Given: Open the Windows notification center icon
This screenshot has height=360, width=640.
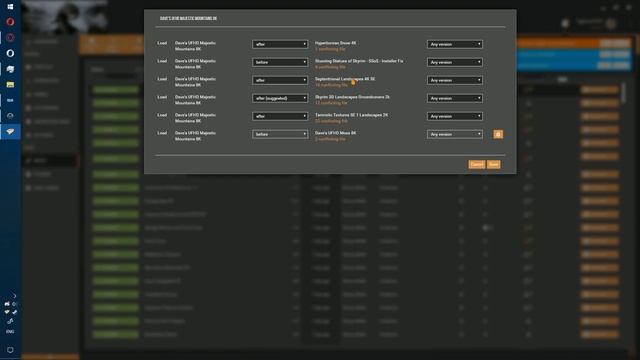Looking at the screenshot, I should [10, 350].
